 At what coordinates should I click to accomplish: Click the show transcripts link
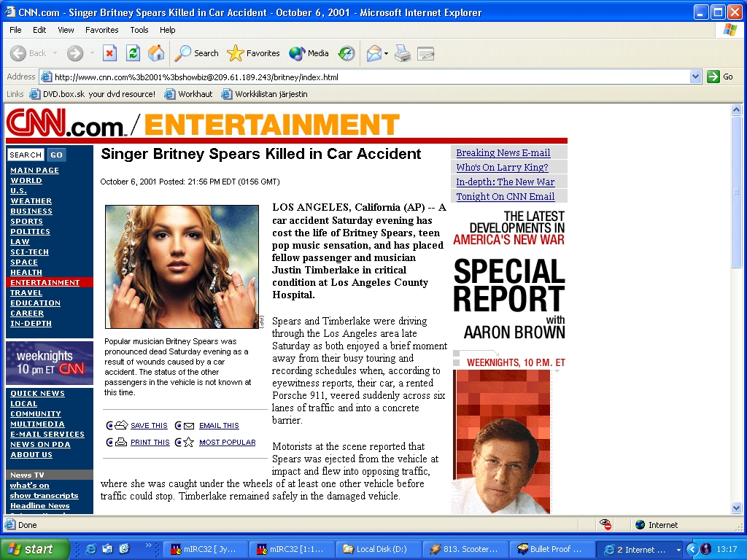tap(44, 495)
